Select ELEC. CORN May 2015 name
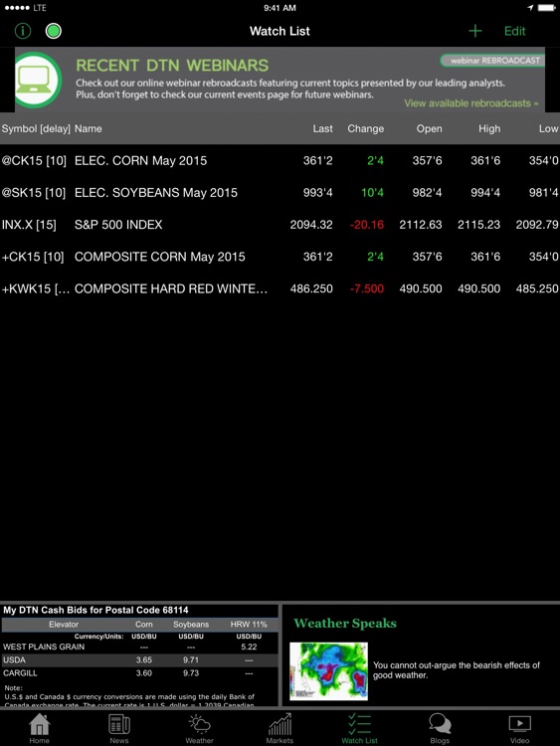The image size is (560, 746). pos(141,160)
